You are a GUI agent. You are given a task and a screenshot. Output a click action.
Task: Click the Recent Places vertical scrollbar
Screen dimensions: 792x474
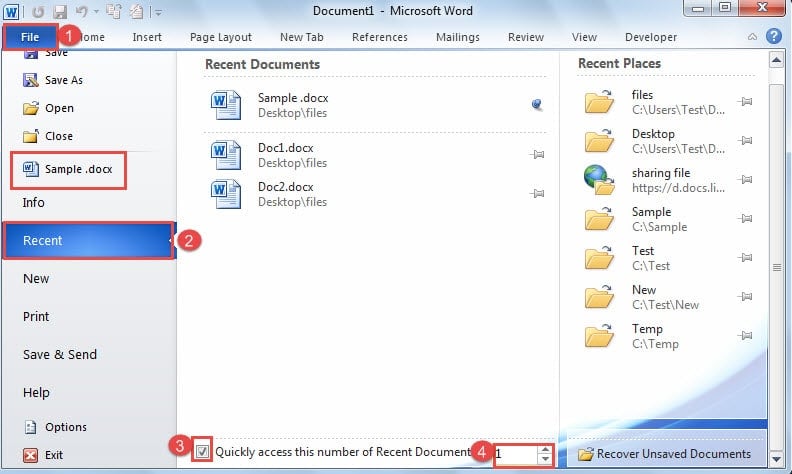pos(778,267)
